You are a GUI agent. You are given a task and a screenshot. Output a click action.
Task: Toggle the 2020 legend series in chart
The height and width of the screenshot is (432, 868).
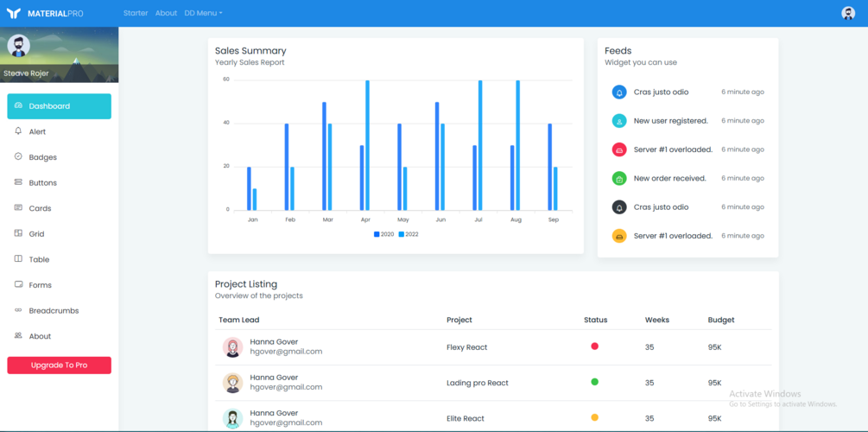coord(384,234)
